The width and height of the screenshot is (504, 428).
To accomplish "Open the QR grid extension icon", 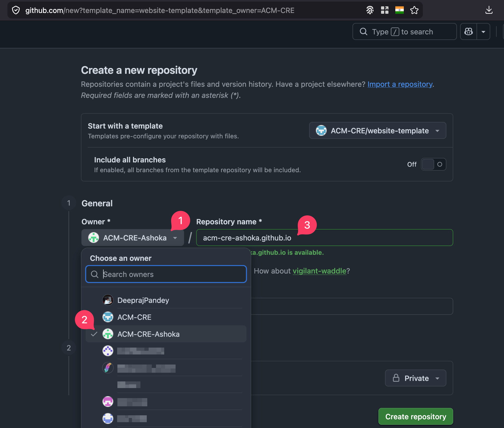I will coord(385,10).
